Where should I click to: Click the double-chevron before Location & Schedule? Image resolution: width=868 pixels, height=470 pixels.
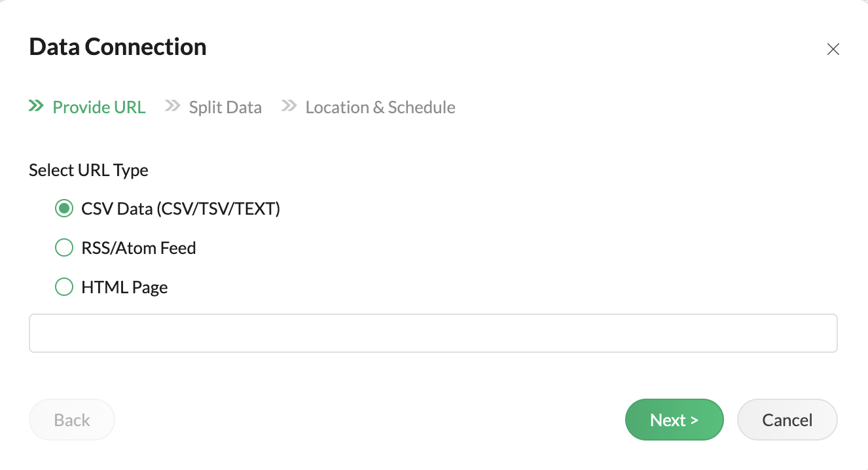tap(289, 106)
